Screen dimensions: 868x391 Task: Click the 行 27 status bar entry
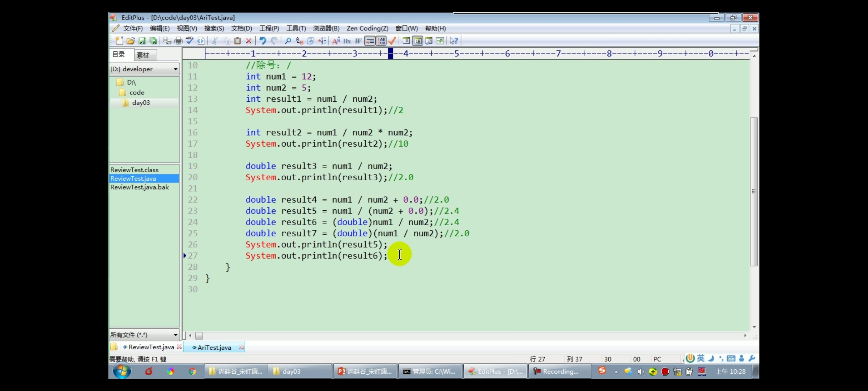point(537,359)
